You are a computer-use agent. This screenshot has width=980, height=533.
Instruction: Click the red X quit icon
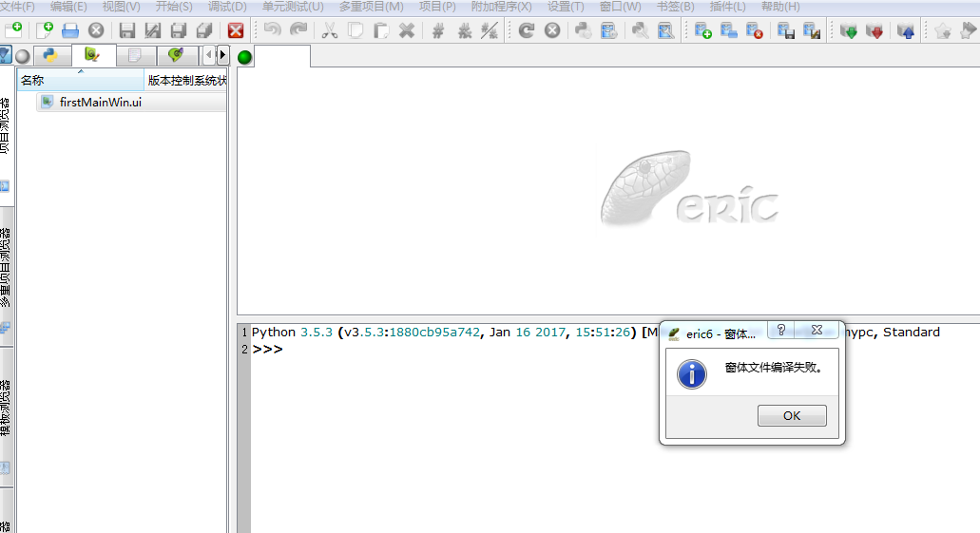pos(236,30)
